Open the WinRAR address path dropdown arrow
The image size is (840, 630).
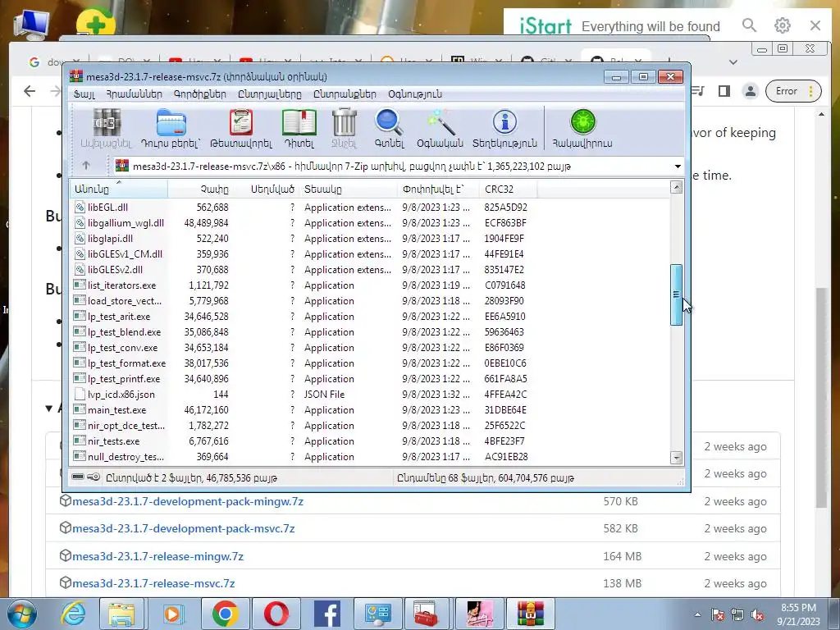[x=678, y=166]
